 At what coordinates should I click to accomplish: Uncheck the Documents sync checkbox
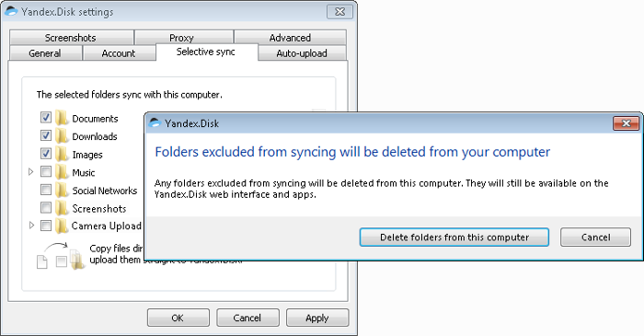click(46, 118)
